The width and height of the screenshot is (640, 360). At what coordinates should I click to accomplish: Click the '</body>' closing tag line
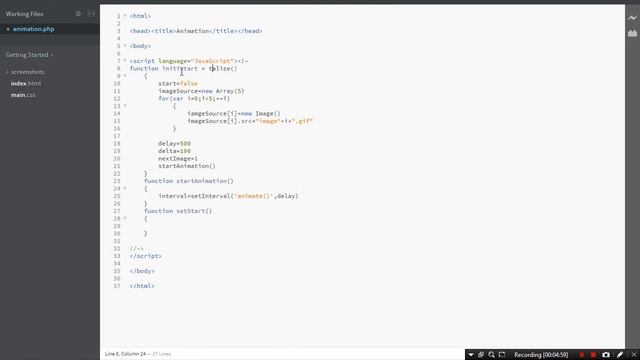[142, 271]
